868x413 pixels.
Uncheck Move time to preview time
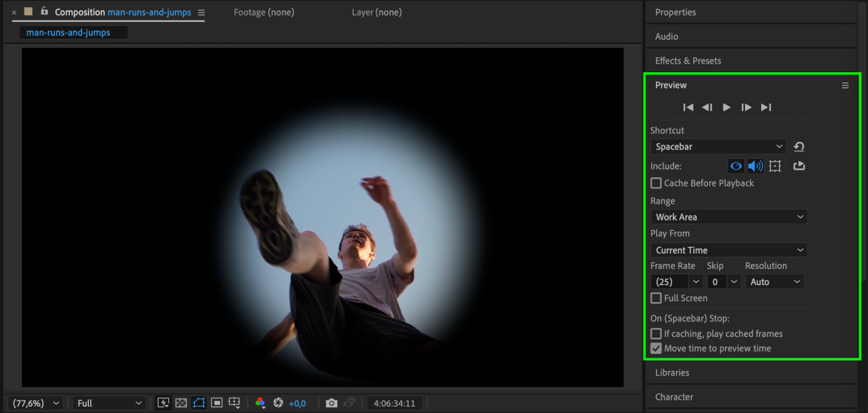coord(656,349)
